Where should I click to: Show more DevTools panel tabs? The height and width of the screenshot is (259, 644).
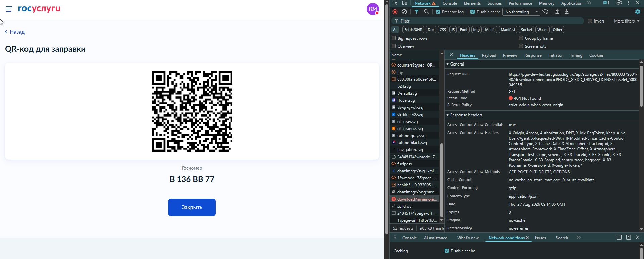point(589,3)
